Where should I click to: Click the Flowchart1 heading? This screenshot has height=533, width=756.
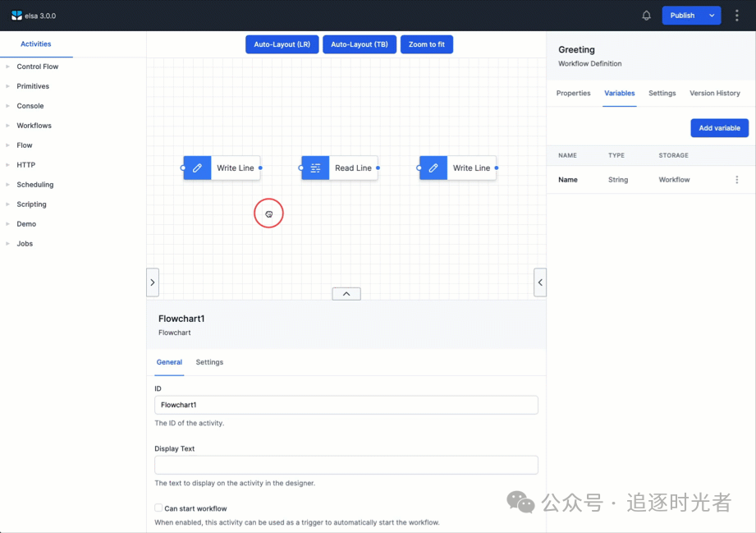coord(181,319)
